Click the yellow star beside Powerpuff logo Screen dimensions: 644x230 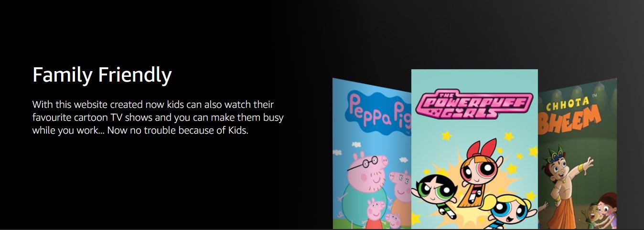click(x=446, y=136)
